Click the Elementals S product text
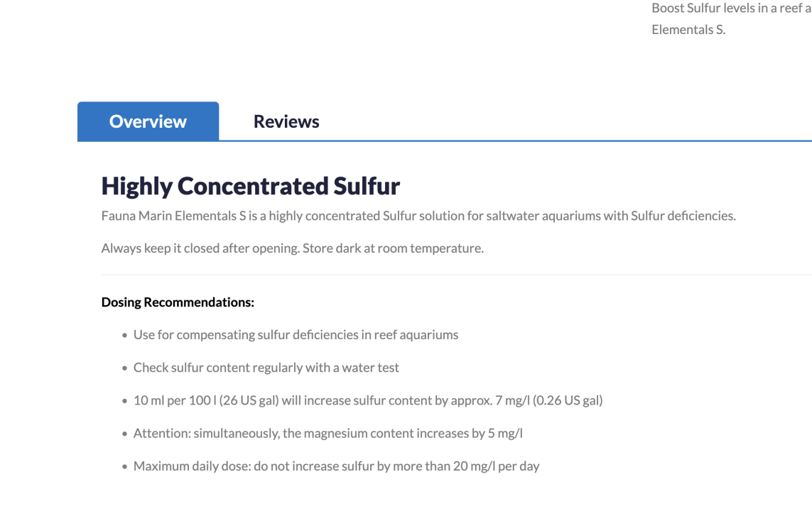Viewport: 812px width, 511px height. click(688, 29)
